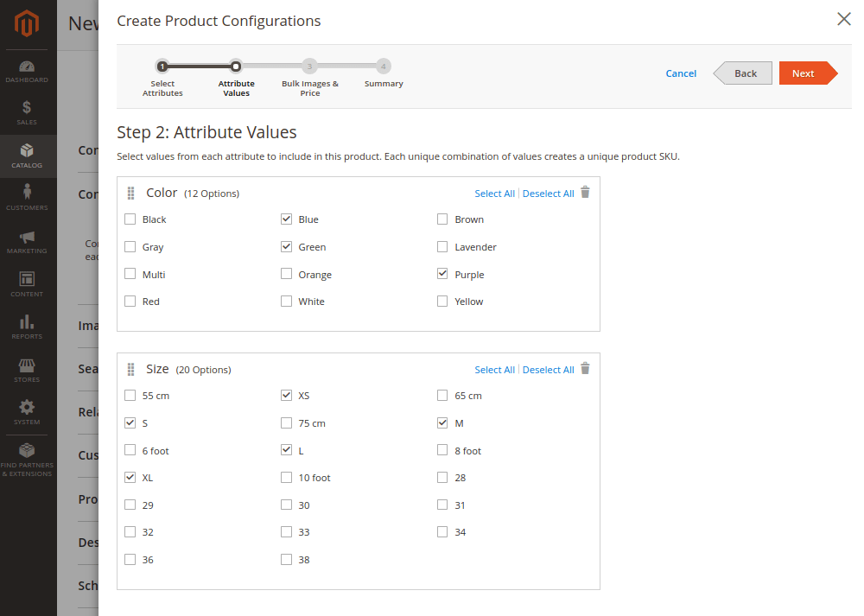Image resolution: width=864 pixels, height=616 pixels.
Task: Uncheck the Blue color checkbox
Action: [286, 219]
